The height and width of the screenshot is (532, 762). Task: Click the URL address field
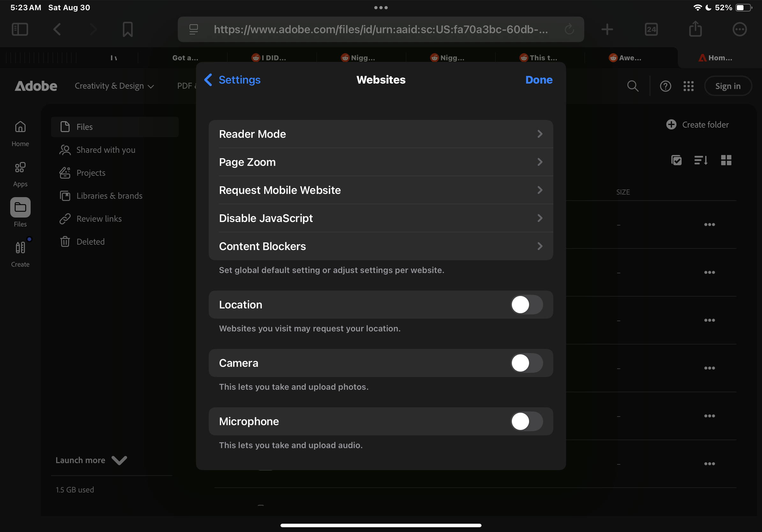pos(380,29)
